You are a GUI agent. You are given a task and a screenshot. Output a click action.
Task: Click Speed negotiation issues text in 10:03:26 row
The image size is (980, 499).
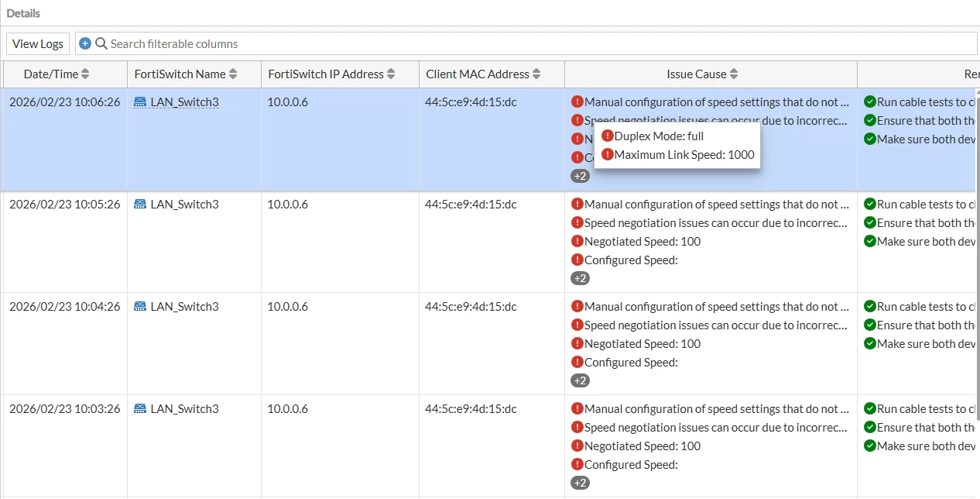[x=717, y=427]
